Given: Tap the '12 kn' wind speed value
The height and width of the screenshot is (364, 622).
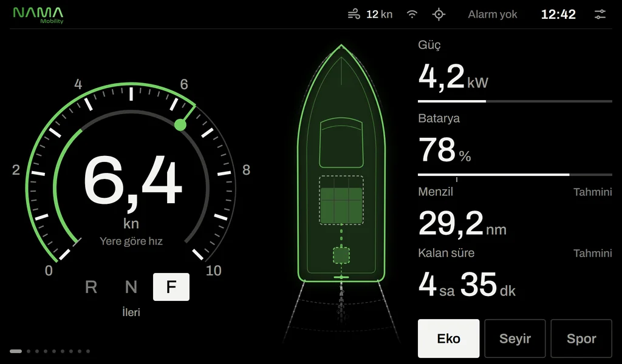Looking at the screenshot, I should coord(379,15).
